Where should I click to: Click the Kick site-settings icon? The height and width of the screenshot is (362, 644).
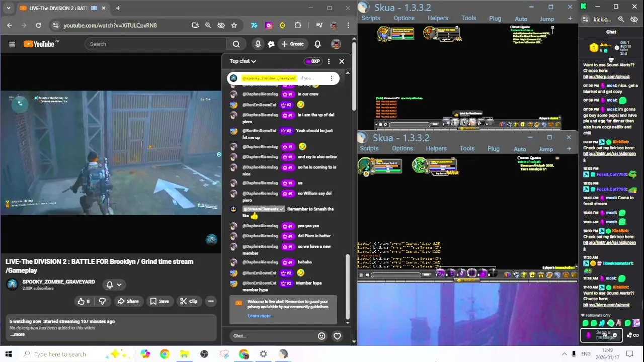[x=585, y=19]
